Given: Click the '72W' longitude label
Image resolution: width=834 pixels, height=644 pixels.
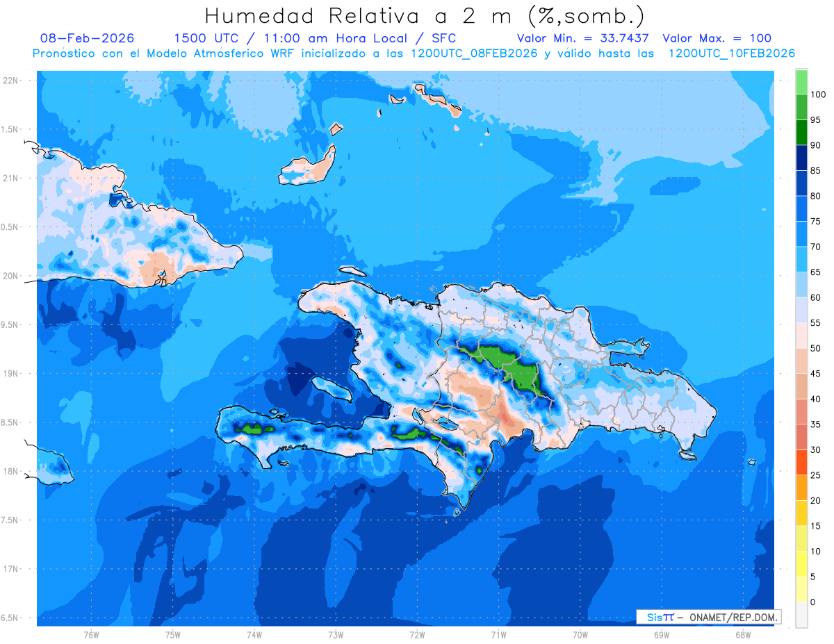Looking at the screenshot, I should click(417, 635).
